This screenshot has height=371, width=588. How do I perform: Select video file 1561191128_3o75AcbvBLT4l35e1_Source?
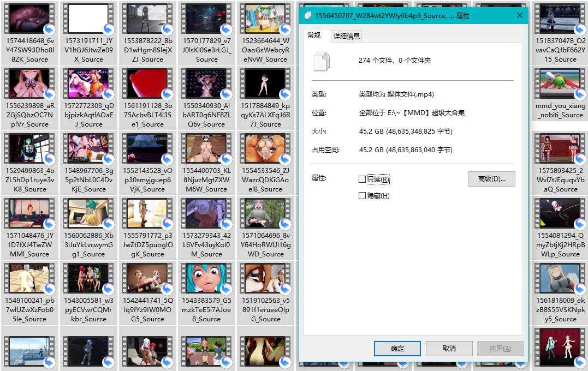147,99
